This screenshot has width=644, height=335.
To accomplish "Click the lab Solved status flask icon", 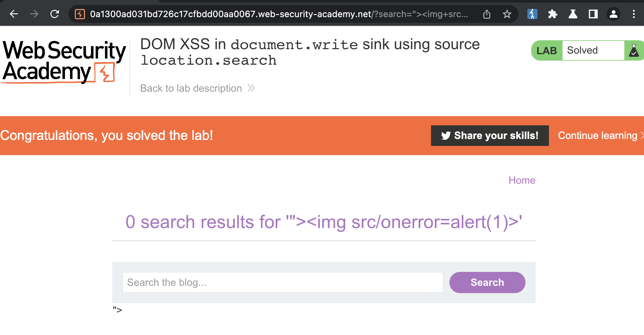I will [634, 50].
